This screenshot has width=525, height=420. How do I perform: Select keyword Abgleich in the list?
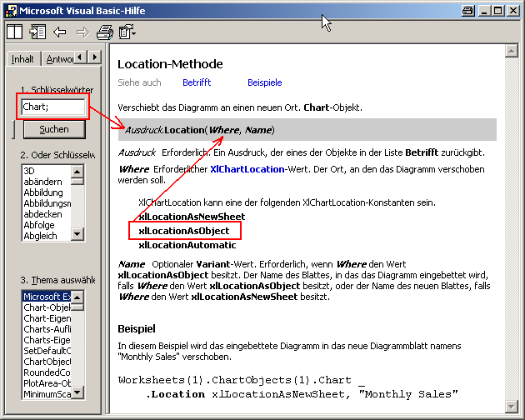(x=46, y=236)
